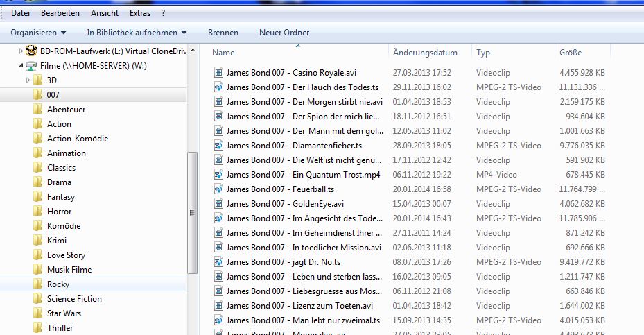Click the Diamantenfieber.ts video file icon
Image resolution: width=644 pixels, height=335 pixels.
coord(218,145)
